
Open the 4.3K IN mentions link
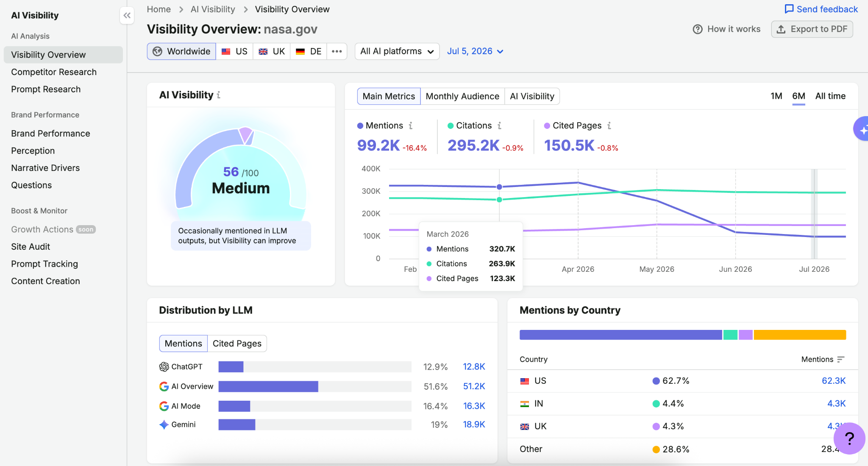(x=836, y=404)
